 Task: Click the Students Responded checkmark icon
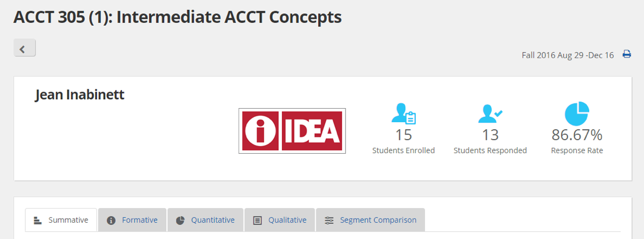point(490,113)
